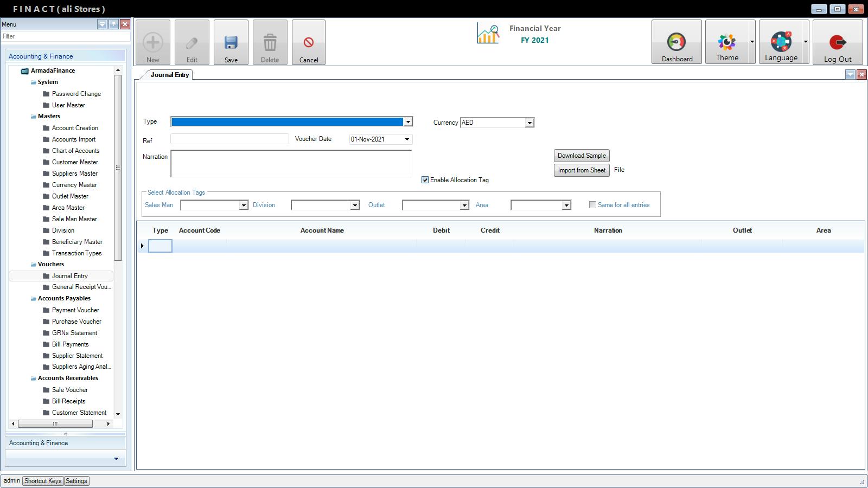Expand the Currency AED dropdown
The width and height of the screenshot is (868, 488).
[529, 123]
